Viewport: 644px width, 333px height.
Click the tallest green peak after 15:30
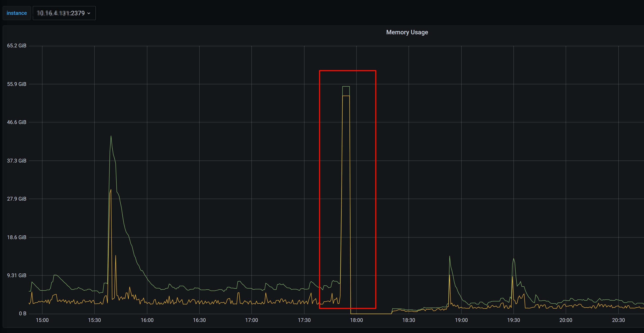111,136
